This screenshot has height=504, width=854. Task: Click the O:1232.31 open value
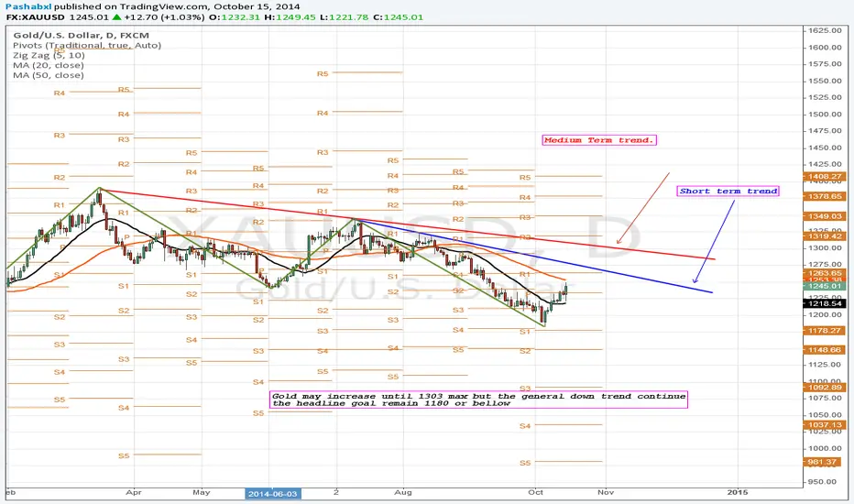235,16
